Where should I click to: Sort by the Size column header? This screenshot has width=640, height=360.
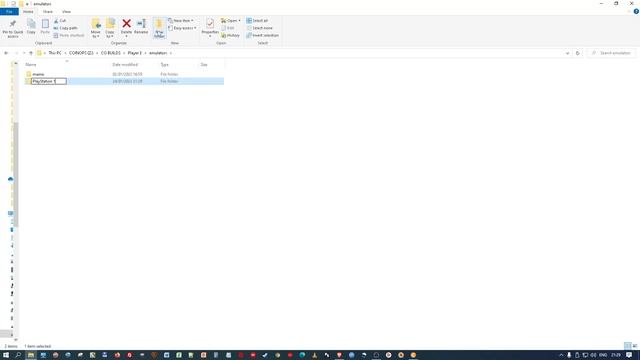click(x=204, y=64)
